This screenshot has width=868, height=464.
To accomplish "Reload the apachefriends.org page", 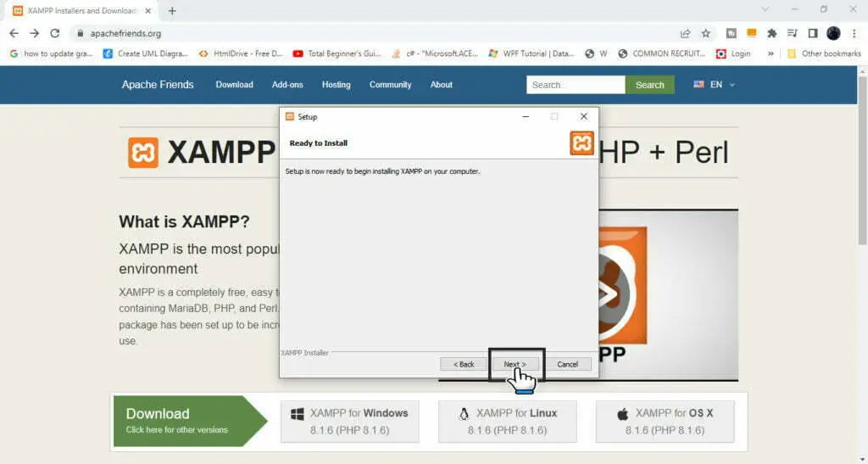I will click(55, 33).
